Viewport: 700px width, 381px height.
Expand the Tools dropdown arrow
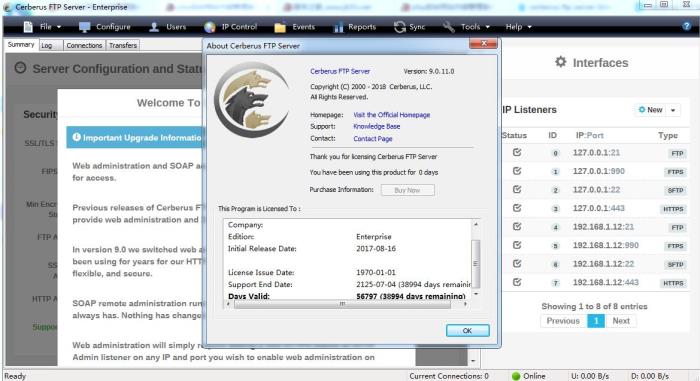[x=487, y=27]
